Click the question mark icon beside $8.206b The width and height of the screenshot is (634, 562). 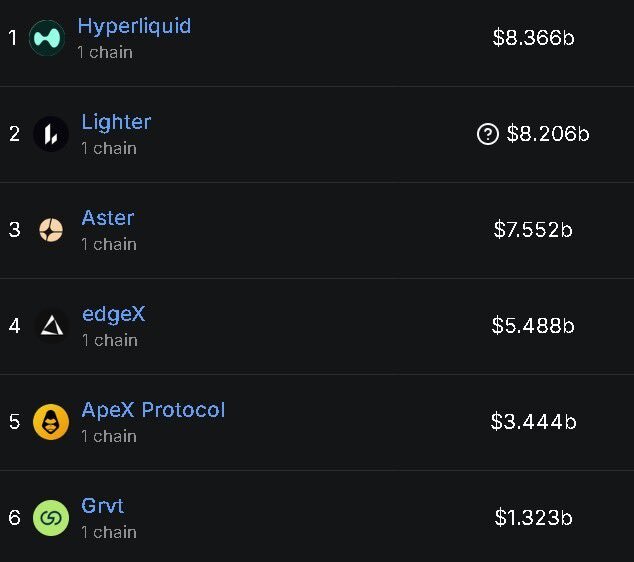tap(488, 134)
